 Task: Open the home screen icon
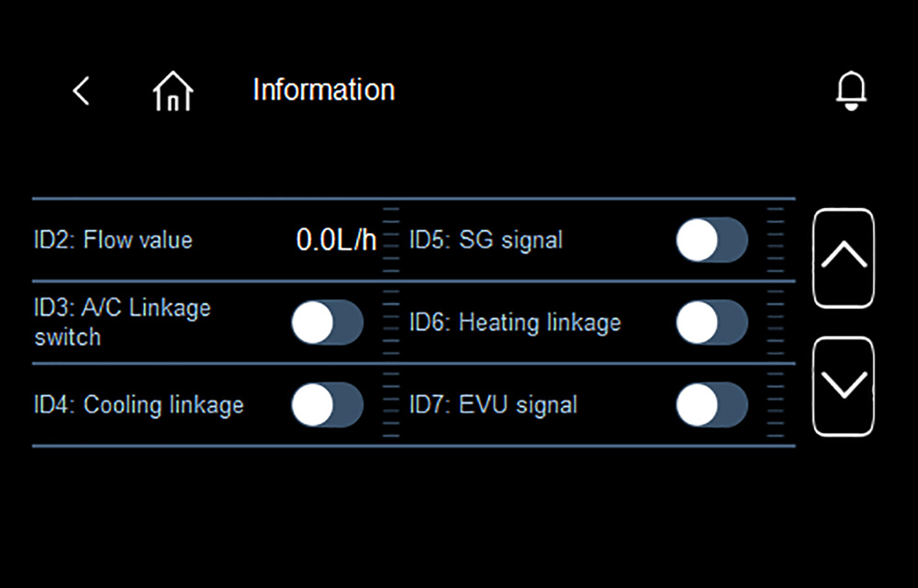pos(173,92)
